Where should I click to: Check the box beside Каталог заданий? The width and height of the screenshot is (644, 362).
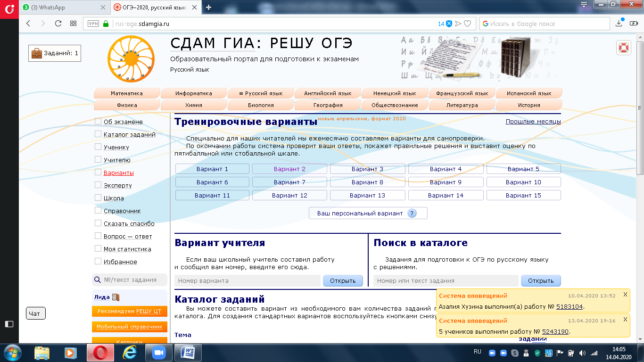(98, 134)
